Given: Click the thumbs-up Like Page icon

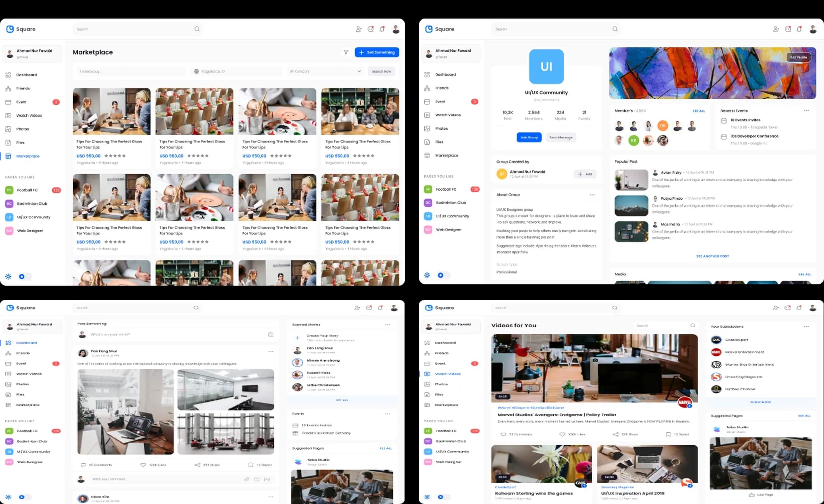Looking at the screenshot, I should pos(751,495).
